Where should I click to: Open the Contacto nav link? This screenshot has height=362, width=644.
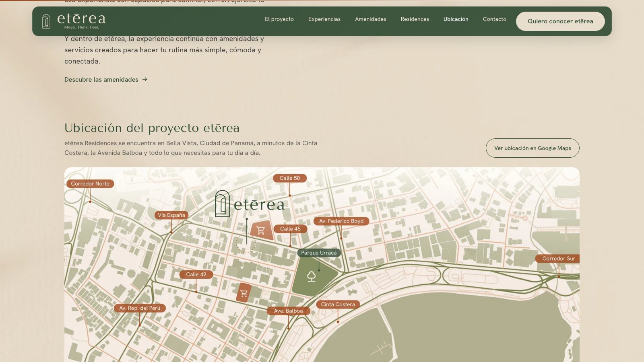tap(495, 19)
